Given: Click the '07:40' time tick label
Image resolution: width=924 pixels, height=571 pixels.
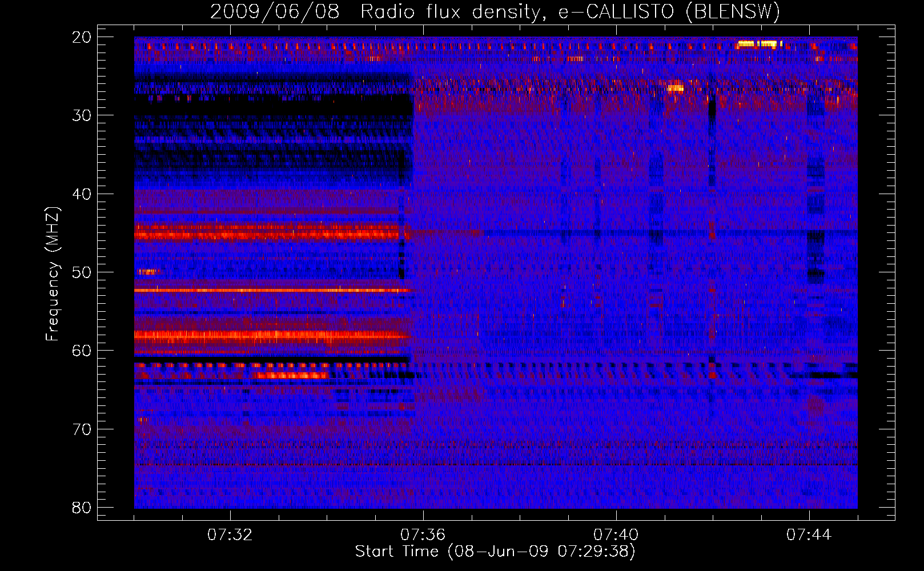Looking at the screenshot, I should pyautogui.click(x=616, y=535).
